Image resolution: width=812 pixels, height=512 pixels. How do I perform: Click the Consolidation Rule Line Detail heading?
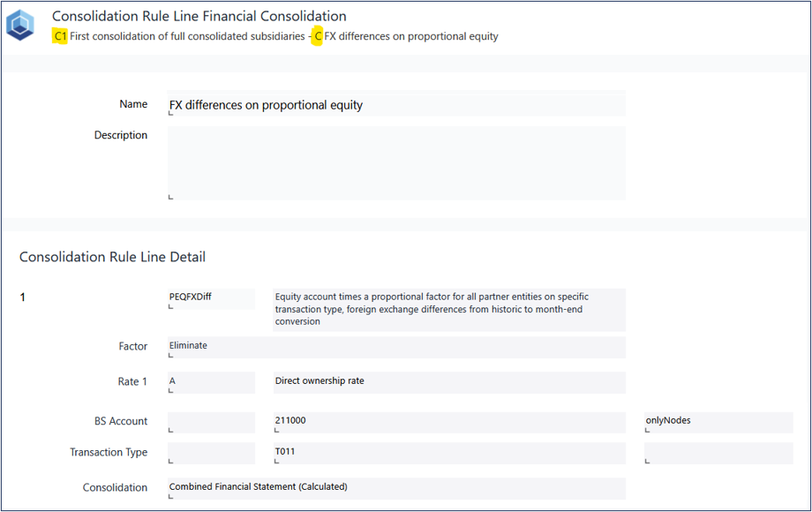coord(112,257)
